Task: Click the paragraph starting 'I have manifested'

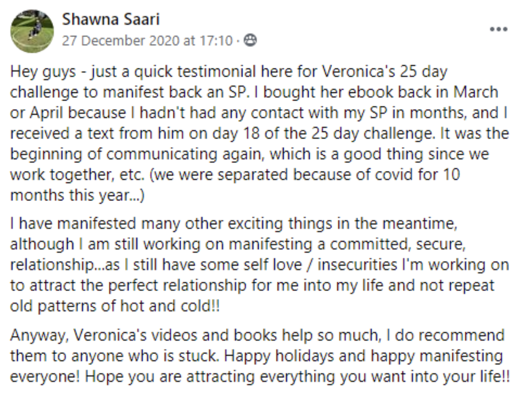Action: [260, 265]
